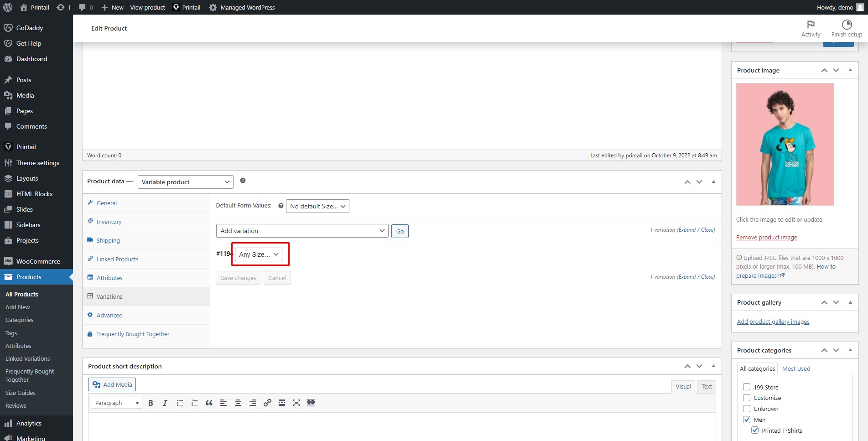Check the 199 Store category
Screen dimensions: 868x441
point(747,387)
